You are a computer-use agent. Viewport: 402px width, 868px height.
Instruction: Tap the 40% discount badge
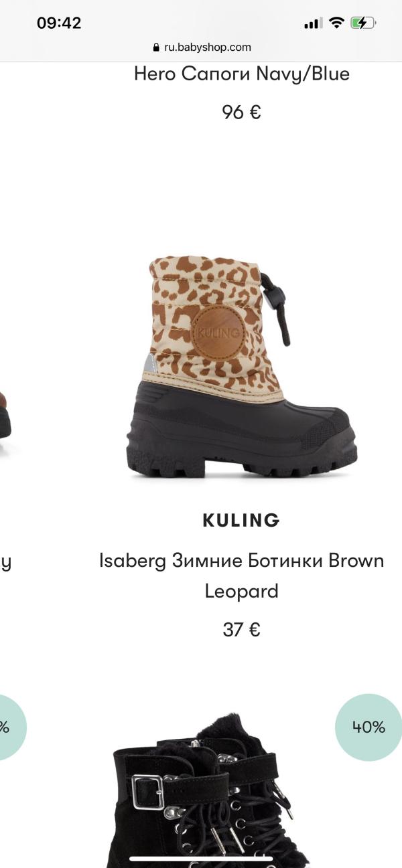368,727
